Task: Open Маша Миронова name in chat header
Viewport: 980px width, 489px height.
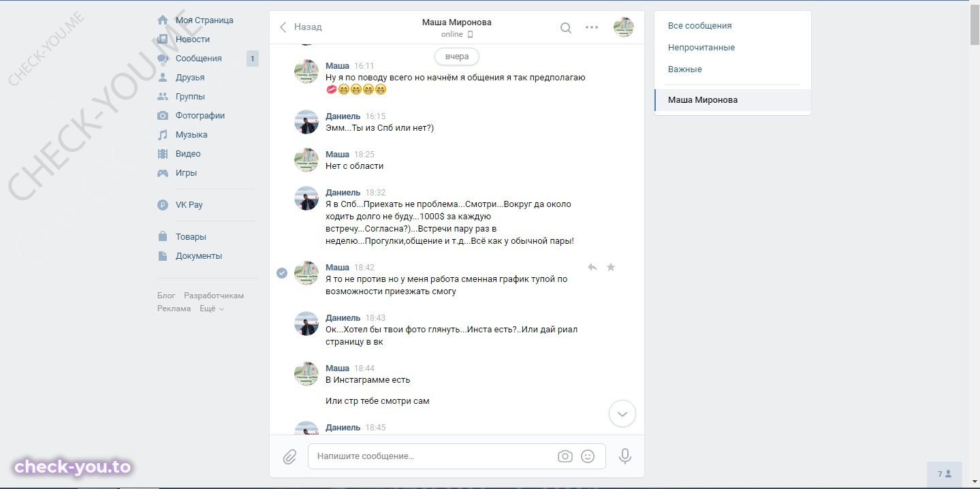Action: [x=456, y=22]
